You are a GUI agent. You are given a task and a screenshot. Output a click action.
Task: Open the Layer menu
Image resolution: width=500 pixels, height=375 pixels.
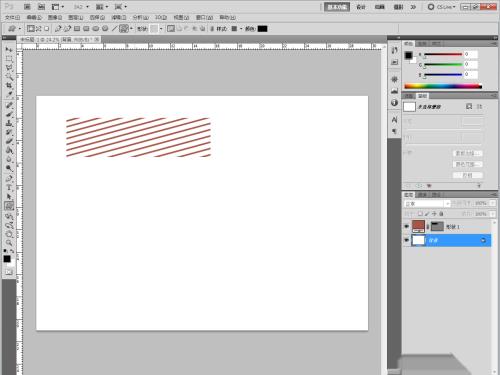point(75,17)
